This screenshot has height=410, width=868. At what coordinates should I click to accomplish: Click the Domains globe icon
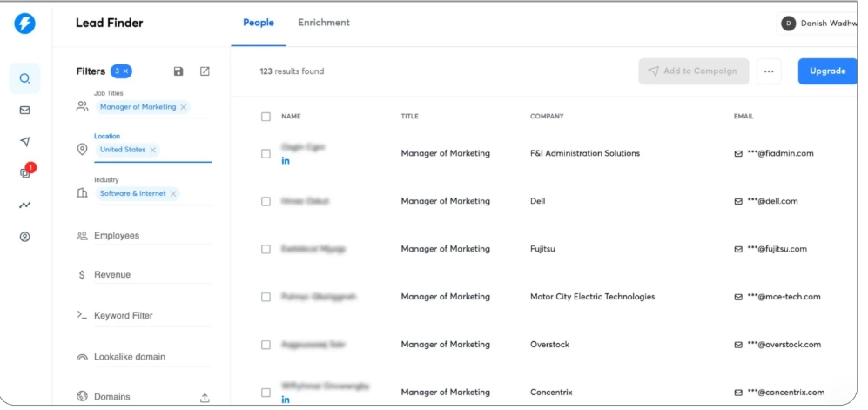[83, 396]
